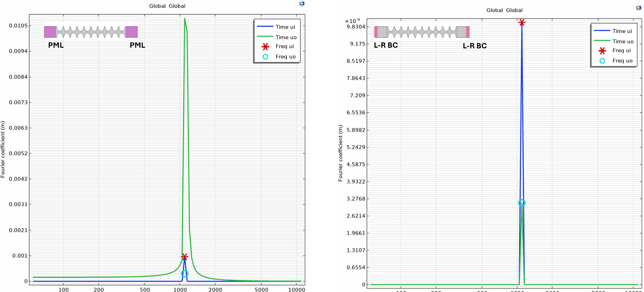Screen dimensions: 644x292
Task: Click the ×10⁻⁴ exponent label on right plot
Action: pyautogui.click(x=352, y=21)
